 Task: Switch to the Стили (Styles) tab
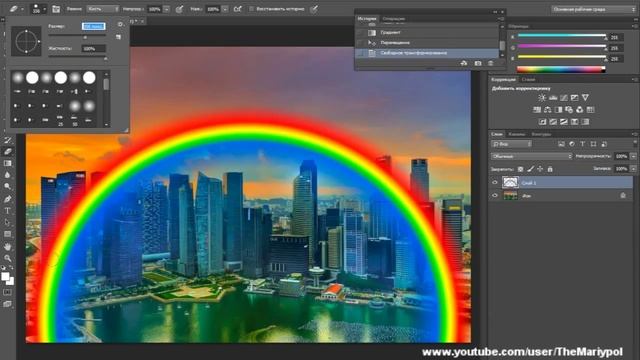tap(528, 80)
